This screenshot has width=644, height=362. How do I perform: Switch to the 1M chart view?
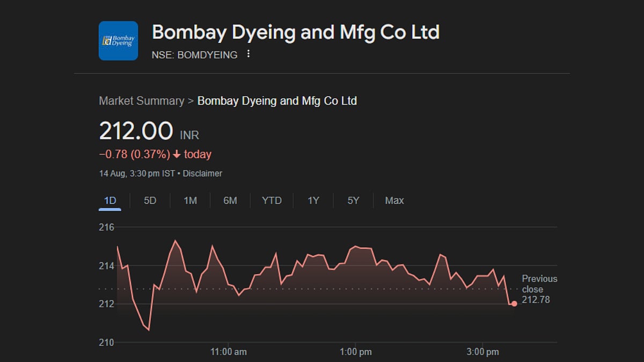pos(190,201)
